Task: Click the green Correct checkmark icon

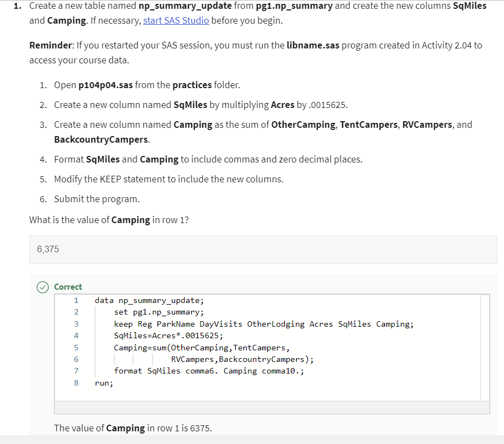Action: coord(42,287)
